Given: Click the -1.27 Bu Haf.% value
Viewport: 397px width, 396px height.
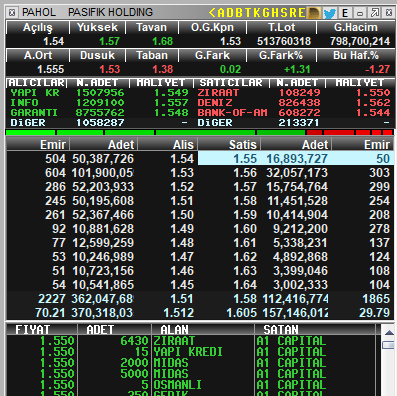Looking at the screenshot, I should tap(377, 69).
